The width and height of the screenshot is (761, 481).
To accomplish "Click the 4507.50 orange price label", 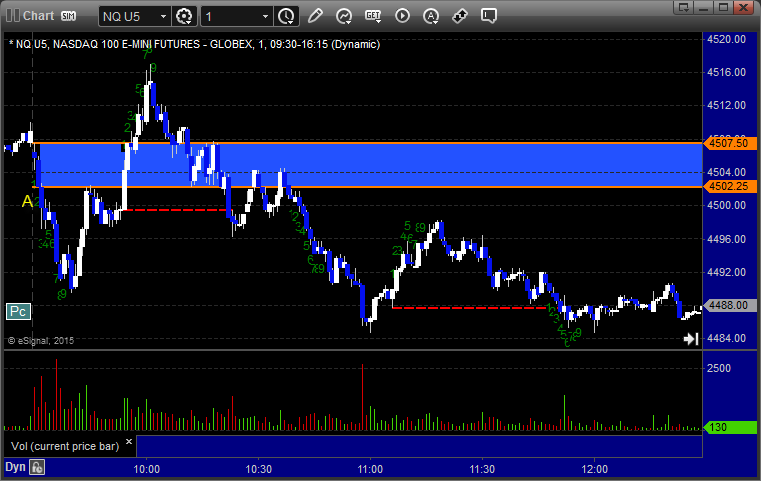I will 730,143.
